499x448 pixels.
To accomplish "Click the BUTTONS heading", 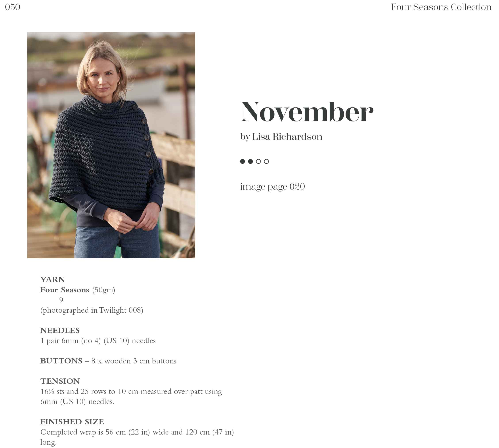I will point(61,361).
